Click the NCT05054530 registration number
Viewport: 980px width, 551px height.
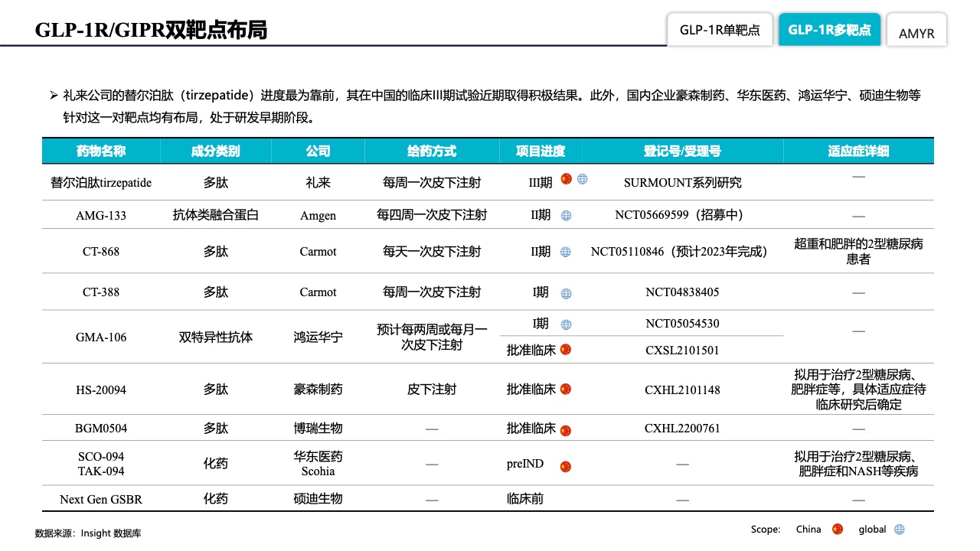(682, 324)
